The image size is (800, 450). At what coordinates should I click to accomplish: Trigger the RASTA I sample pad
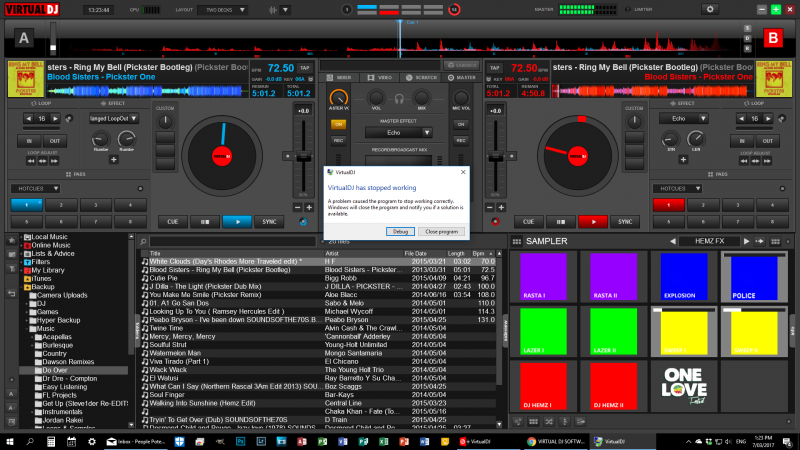pos(543,277)
